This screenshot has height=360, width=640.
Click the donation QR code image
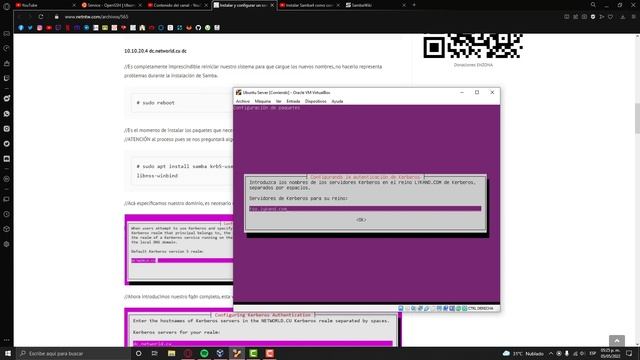tap(473, 46)
